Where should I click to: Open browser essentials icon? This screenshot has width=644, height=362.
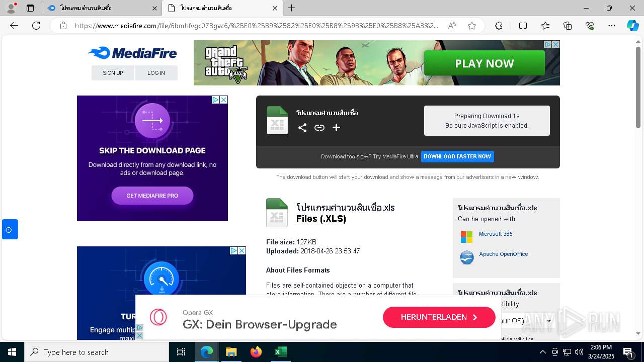[590, 26]
